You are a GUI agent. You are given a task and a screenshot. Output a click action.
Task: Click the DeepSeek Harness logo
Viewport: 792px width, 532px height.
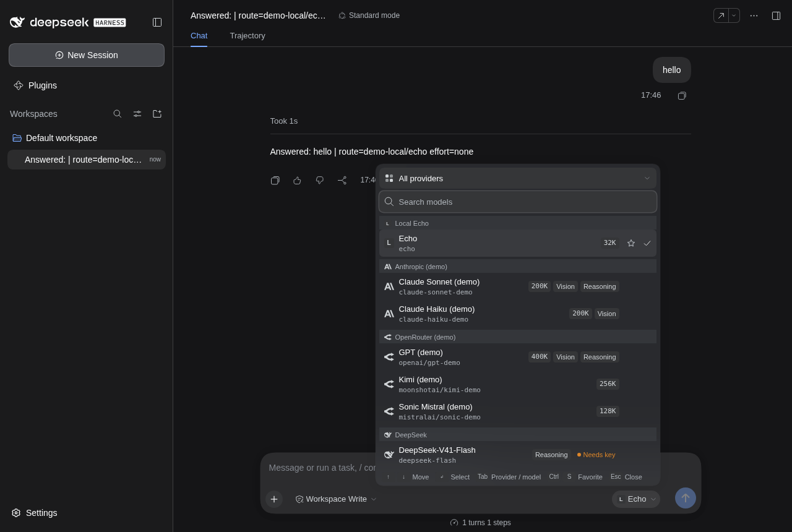[x=68, y=22]
